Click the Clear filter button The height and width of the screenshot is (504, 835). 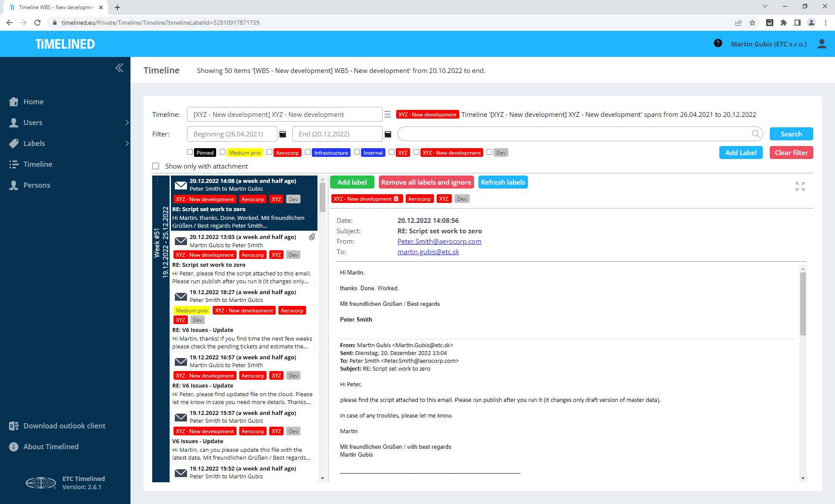[x=791, y=153]
